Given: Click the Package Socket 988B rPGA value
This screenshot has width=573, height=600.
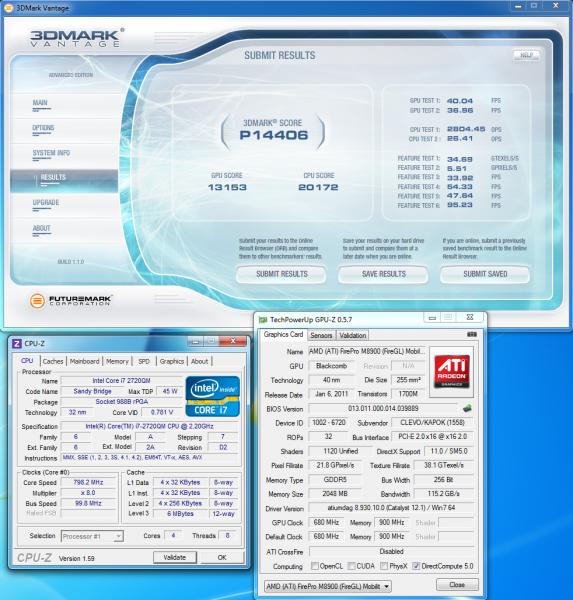Looking at the screenshot, I should (x=121, y=402).
